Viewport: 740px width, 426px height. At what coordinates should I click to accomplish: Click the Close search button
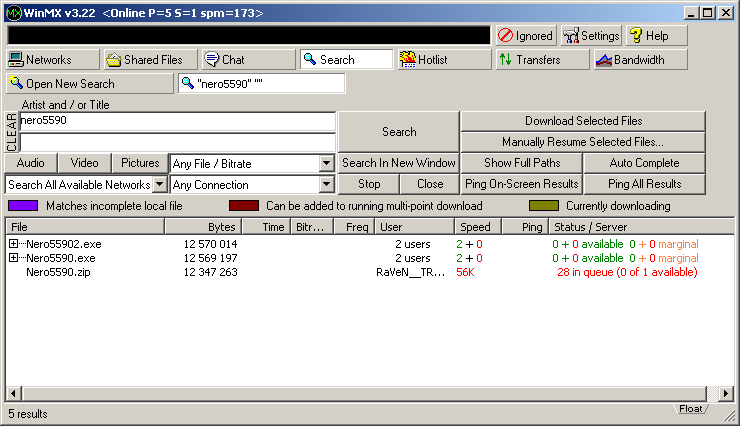[430, 184]
